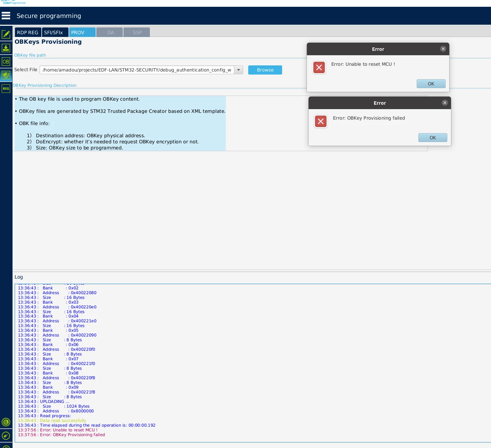
Task: Click the 'OBKeys Provisioning' heading
Action: click(48, 42)
